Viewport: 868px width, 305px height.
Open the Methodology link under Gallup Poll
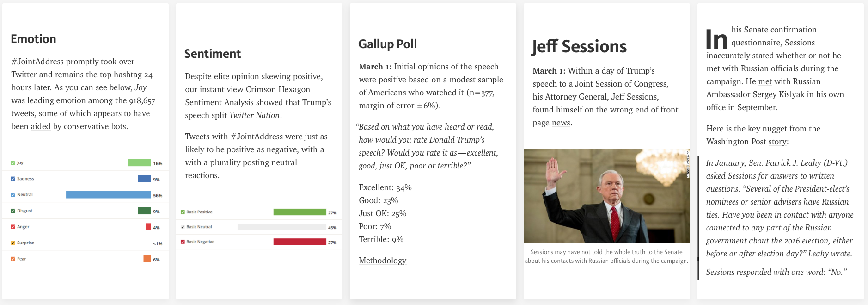click(382, 261)
